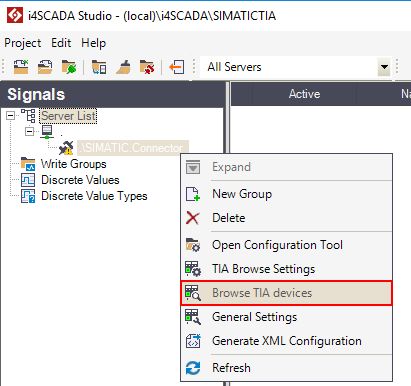Viewport: 411px width, 386px height.
Task: Click the TIA Browse Settings grid-gear icon
Action: 193,269
